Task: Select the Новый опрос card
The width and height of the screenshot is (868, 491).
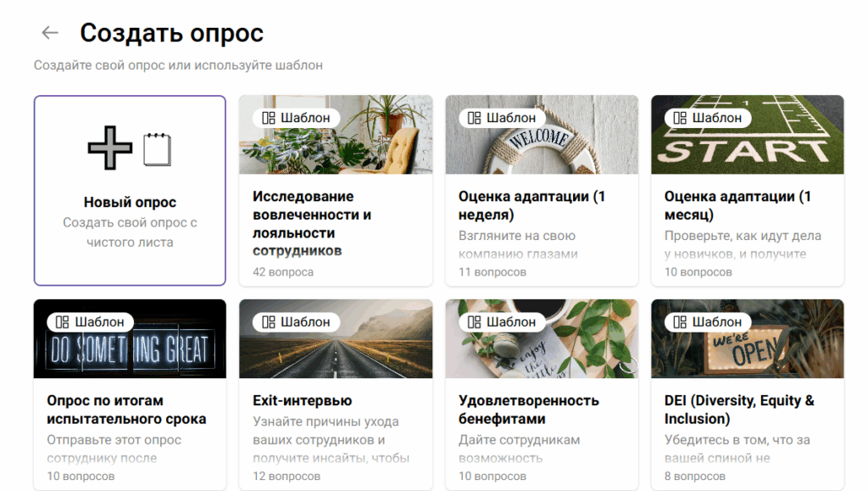Action: [129, 191]
